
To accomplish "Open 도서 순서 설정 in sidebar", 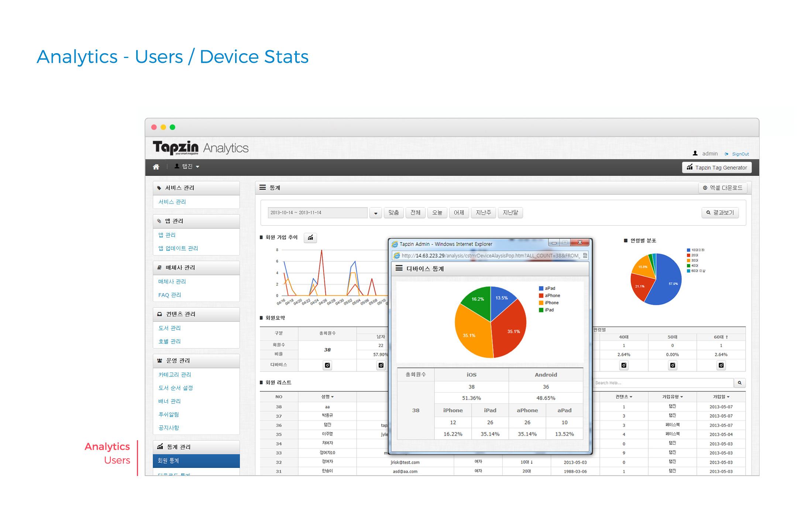I will coord(176,388).
